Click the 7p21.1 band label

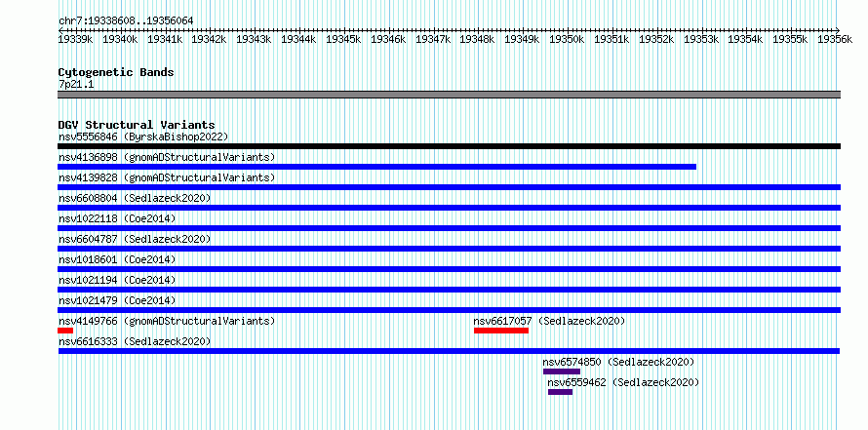coord(76,84)
